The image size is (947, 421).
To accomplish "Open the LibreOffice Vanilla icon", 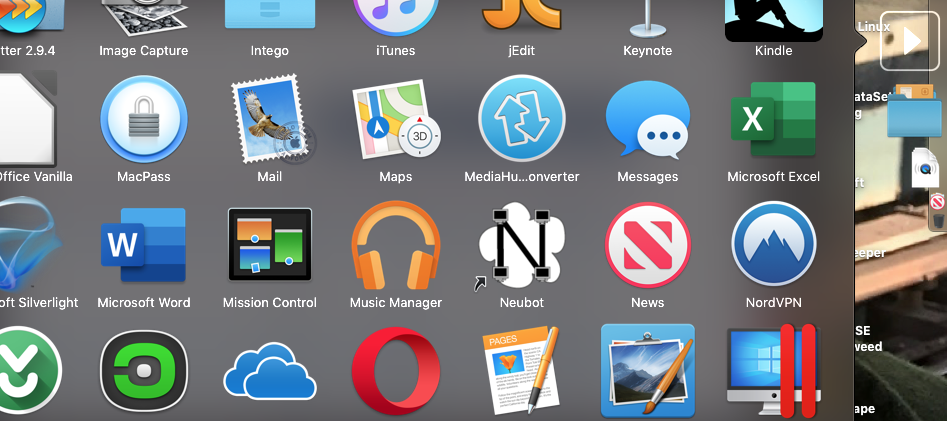I will point(27,118).
